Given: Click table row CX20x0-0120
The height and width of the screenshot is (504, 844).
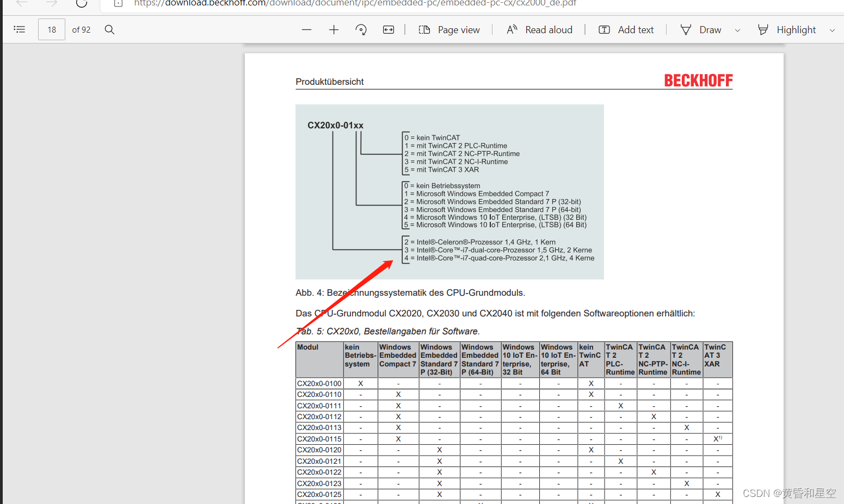Looking at the screenshot, I should (514, 450).
